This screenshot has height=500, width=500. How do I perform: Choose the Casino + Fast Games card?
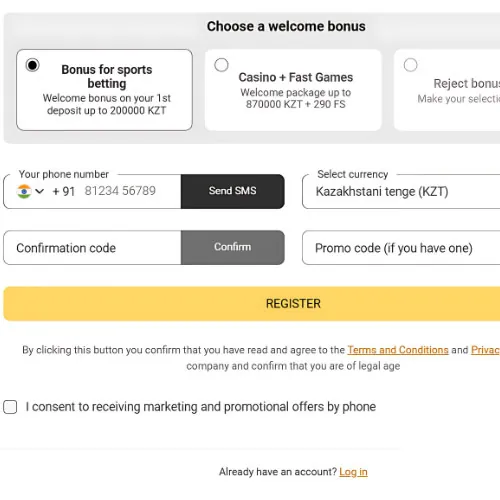(x=293, y=90)
